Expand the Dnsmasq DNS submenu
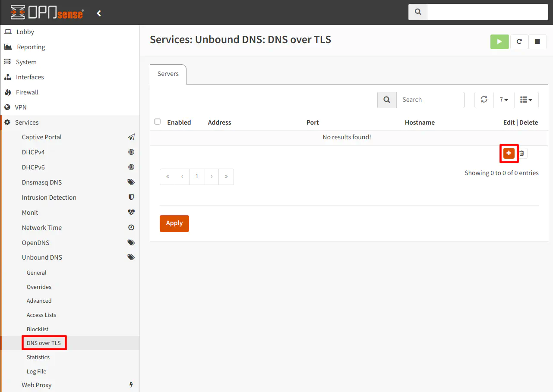 tap(42, 182)
